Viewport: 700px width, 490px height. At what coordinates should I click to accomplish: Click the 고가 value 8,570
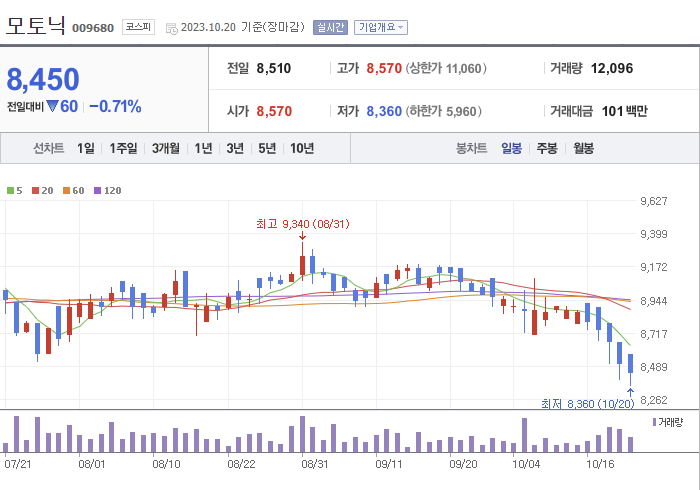click(x=384, y=68)
